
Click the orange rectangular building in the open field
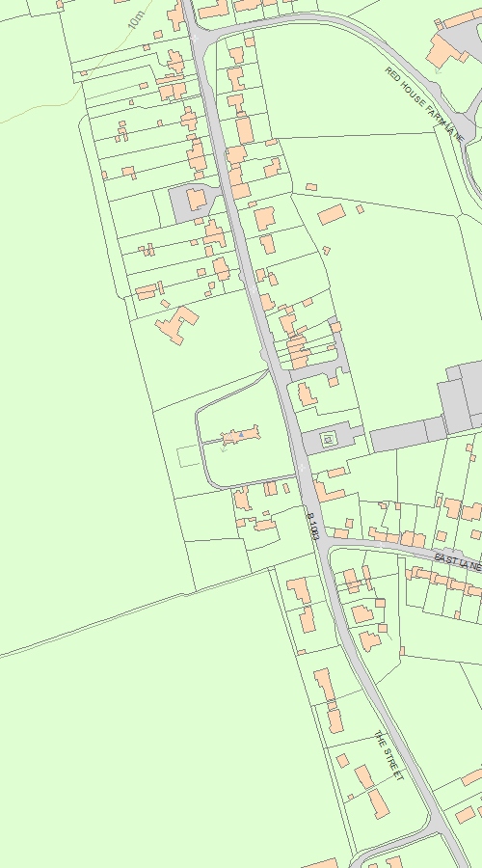coord(332,214)
